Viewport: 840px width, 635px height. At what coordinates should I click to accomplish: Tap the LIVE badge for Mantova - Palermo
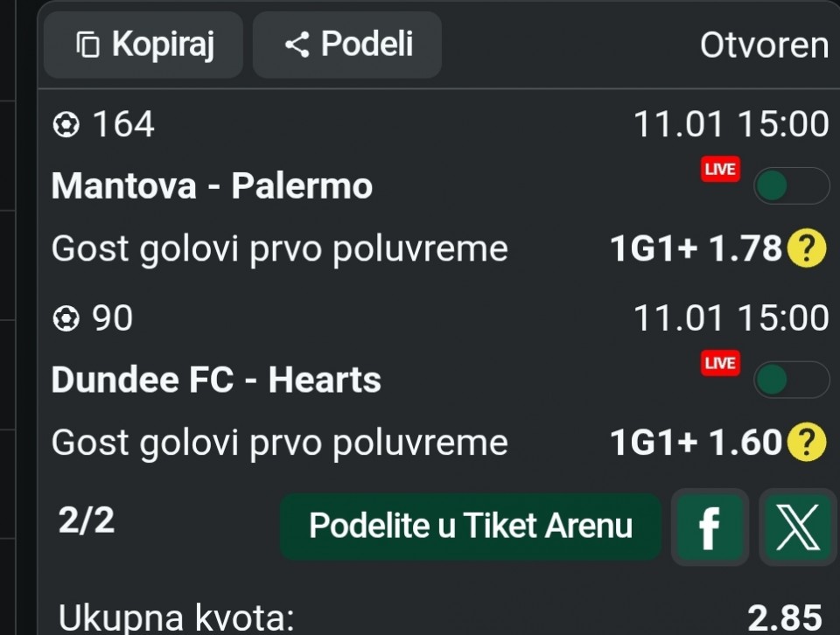coord(720,170)
